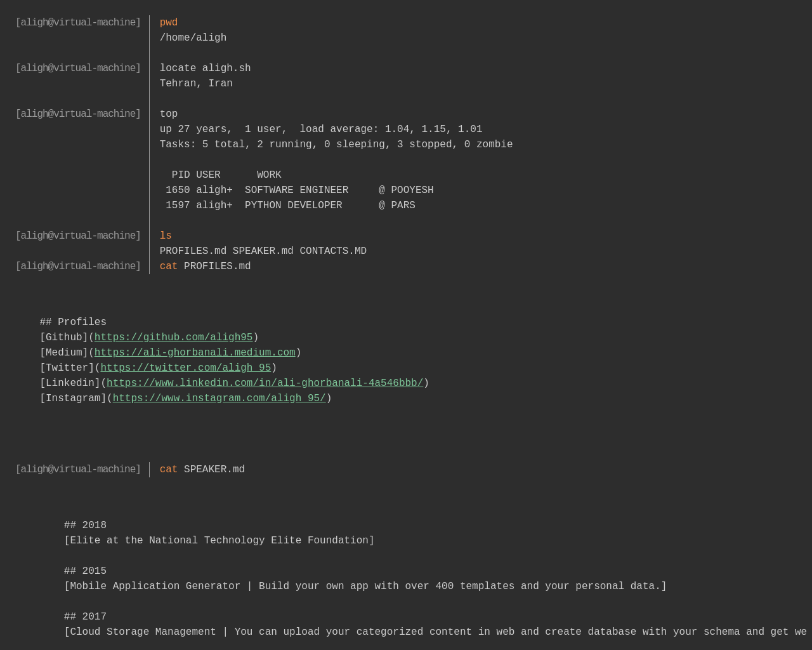The width and height of the screenshot is (812, 650).
Task: Click the 'cat PROFILES.md' command
Action: [x=206, y=267]
